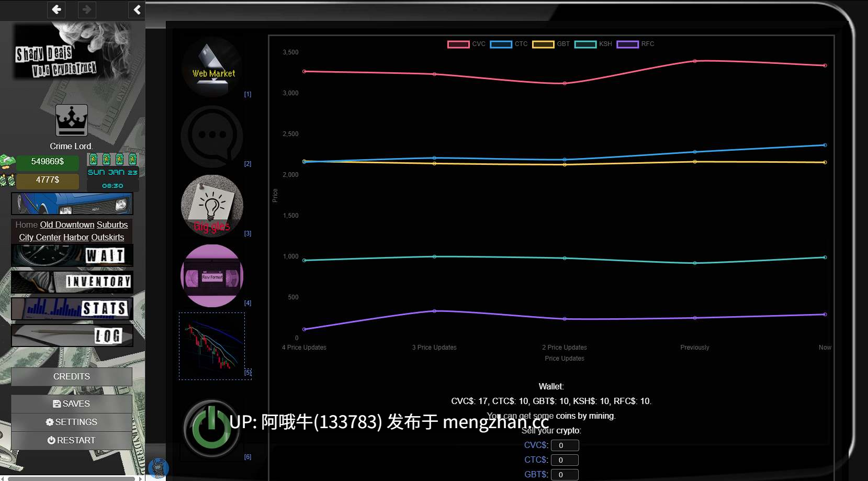Click the RESTART button

(72, 440)
